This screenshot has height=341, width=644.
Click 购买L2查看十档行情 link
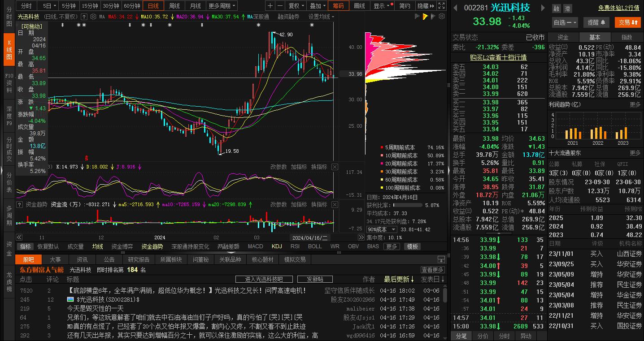(x=498, y=57)
